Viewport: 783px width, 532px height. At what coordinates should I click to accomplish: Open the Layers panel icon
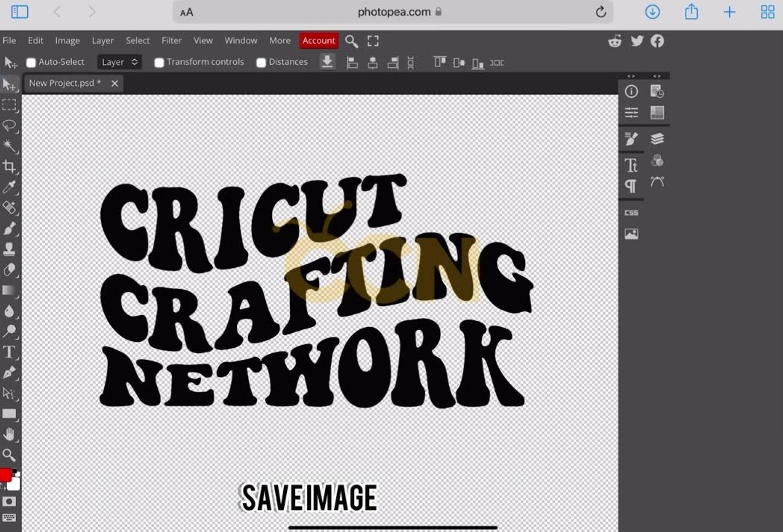click(657, 139)
